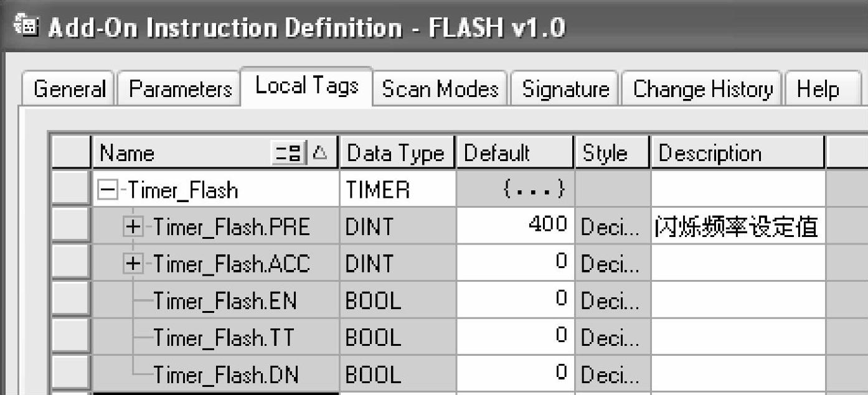The height and width of the screenshot is (395, 868).
Task: Expand the Timer_Flash.PRE member
Action: [x=132, y=227]
